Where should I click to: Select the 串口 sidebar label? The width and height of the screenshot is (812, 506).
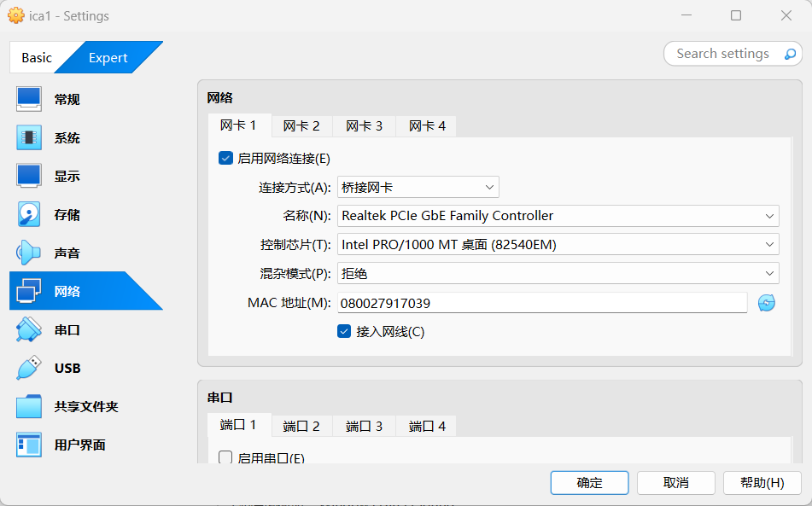[x=67, y=329]
